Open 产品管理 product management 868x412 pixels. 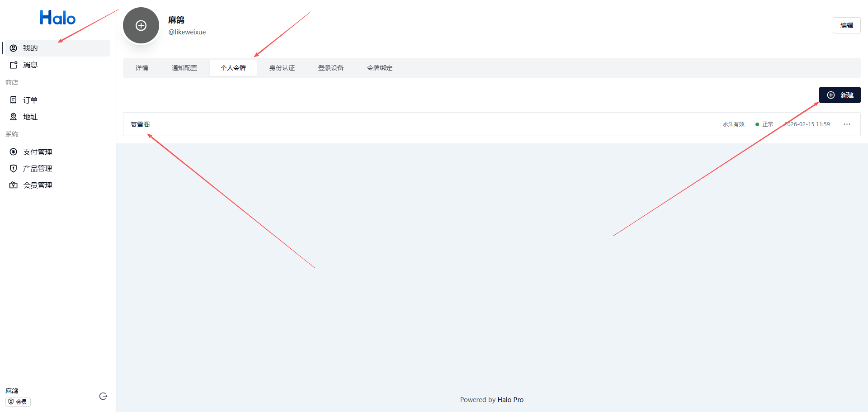tap(38, 168)
